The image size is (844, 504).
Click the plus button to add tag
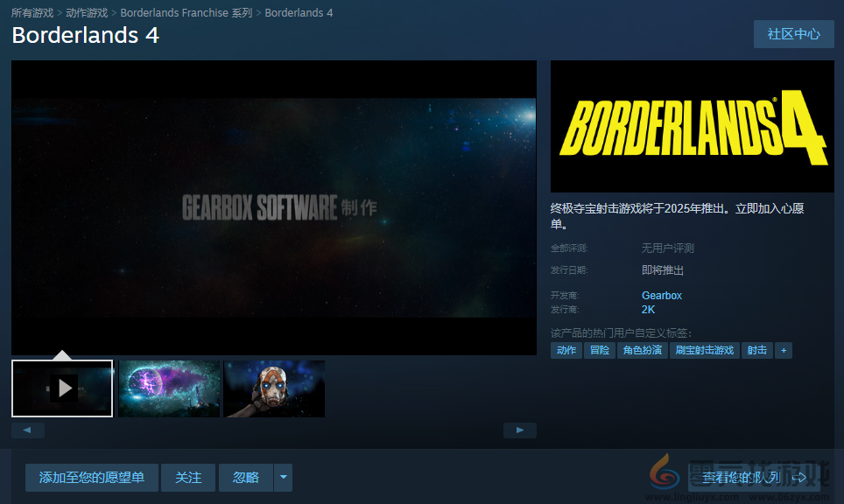(784, 350)
